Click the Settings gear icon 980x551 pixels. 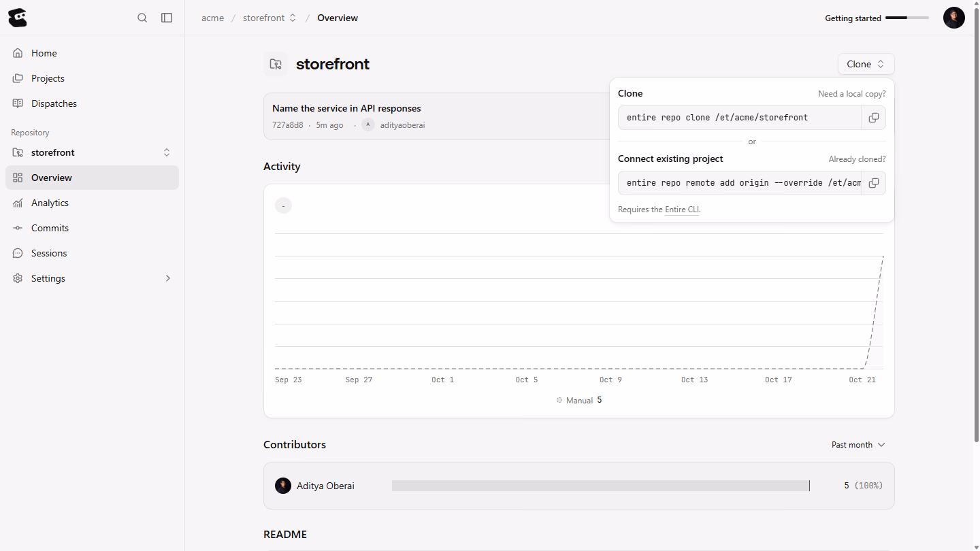(x=18, y=278)
